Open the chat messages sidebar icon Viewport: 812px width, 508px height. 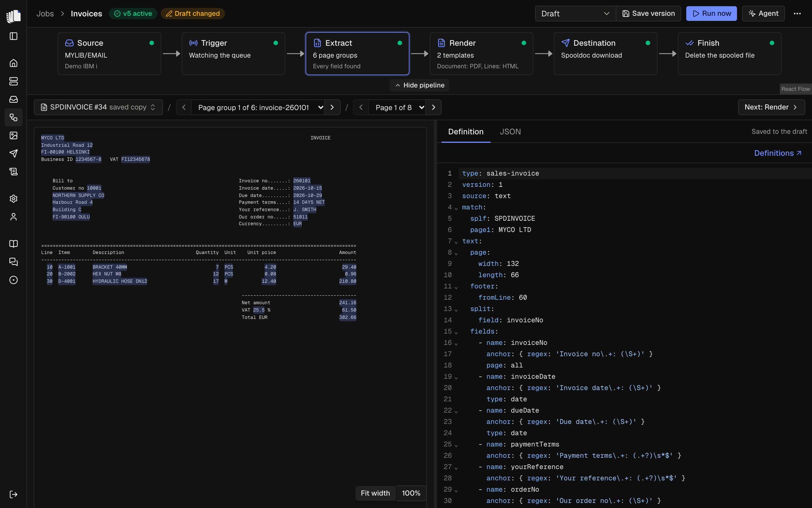(14, 262)
